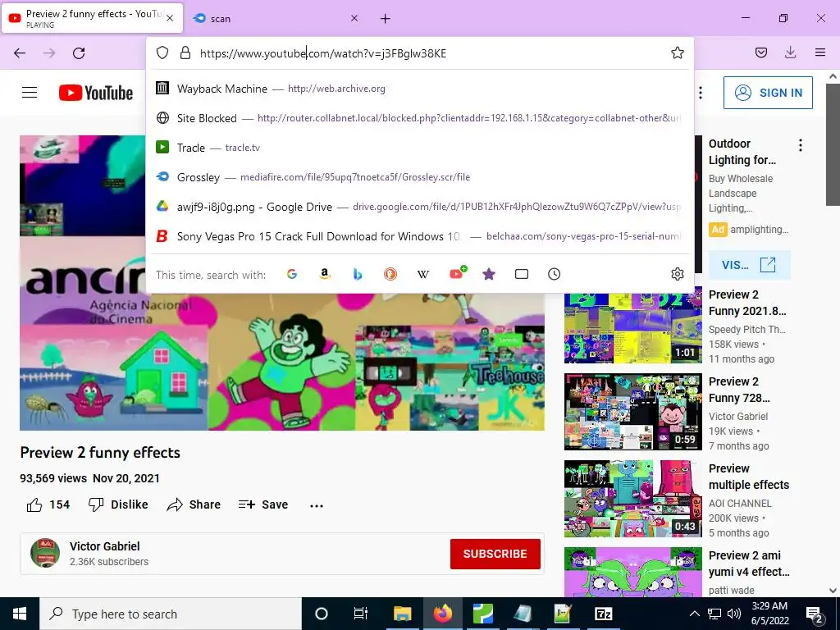Save the video to a playlist
Image resolution: width=840 pixels, height=630 pixels.
(x=263, y=504)
